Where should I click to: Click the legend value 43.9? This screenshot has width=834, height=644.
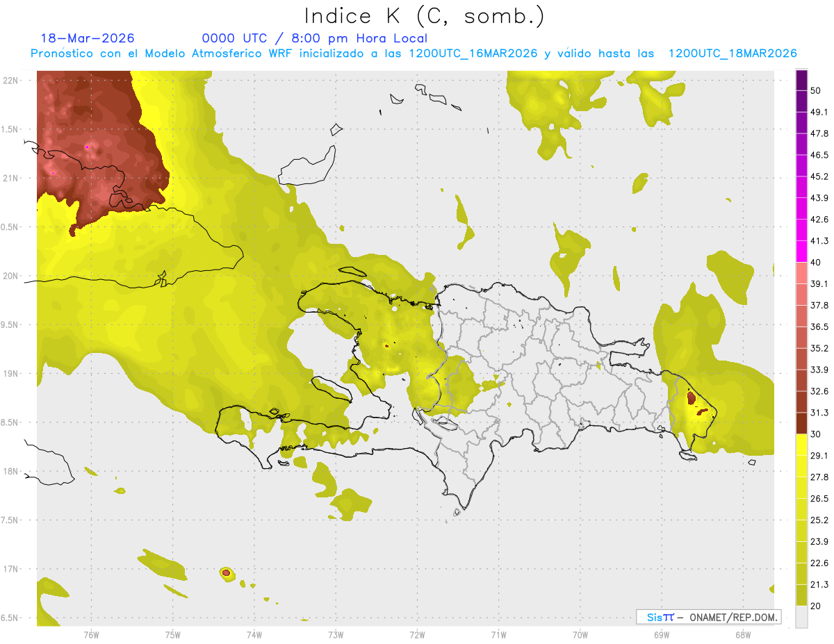click(819, 198)
